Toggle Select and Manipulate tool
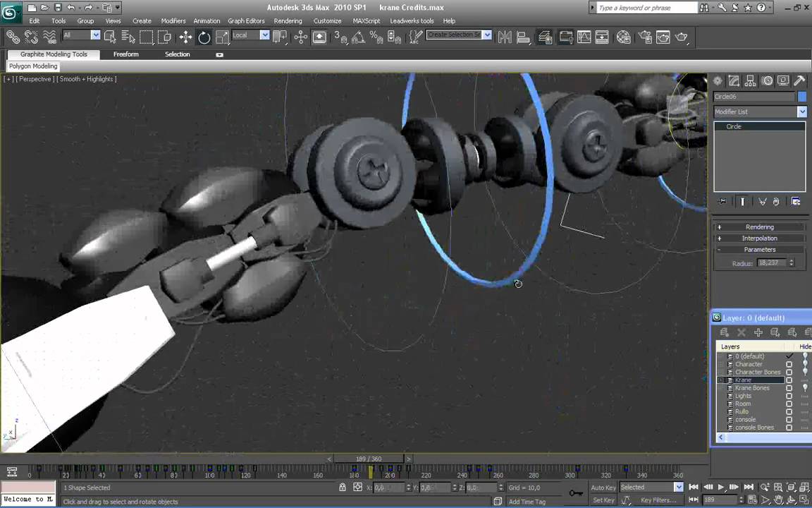Image resolution: width=812 pixels, height=508 pixels. pyautogui.click(x=300, y=37)
